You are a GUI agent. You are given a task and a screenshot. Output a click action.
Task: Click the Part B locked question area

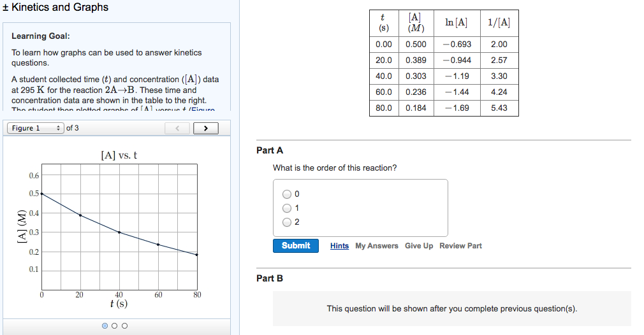pos(452,308)
